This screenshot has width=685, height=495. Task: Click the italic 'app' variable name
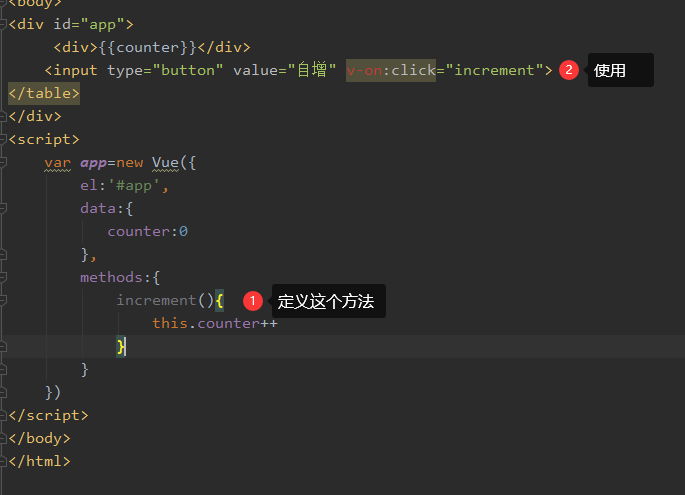pos(93,163)
